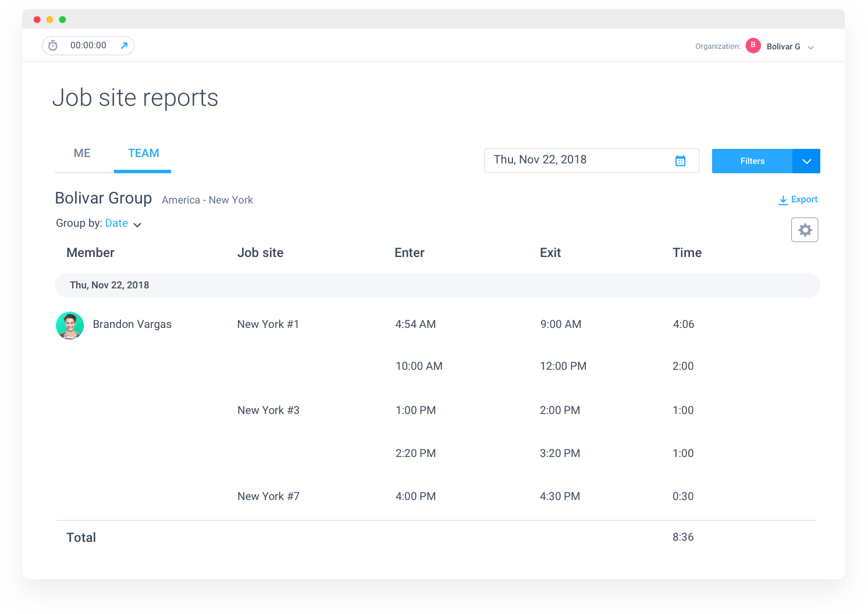868x614 pixels.
Task: Click the green zoom traffic light button
Action: point(61,19)
